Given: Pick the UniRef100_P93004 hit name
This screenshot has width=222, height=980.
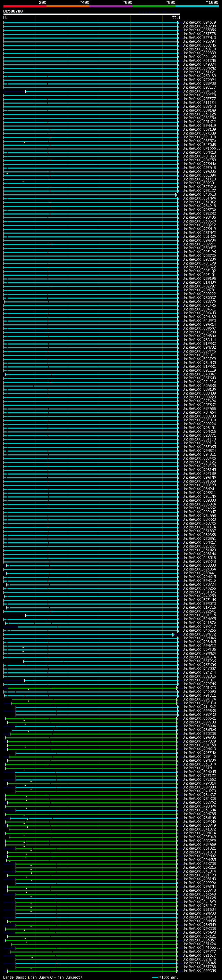Looking at the screenshot, I should pos(199,726).
